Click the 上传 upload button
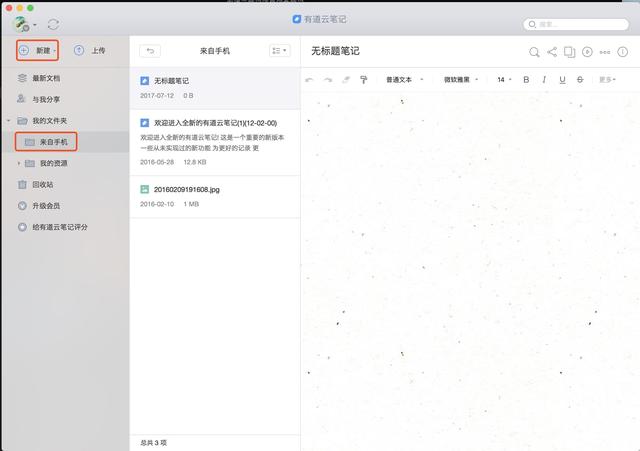This screenshot has height=451, width=640. pos(90,49)
